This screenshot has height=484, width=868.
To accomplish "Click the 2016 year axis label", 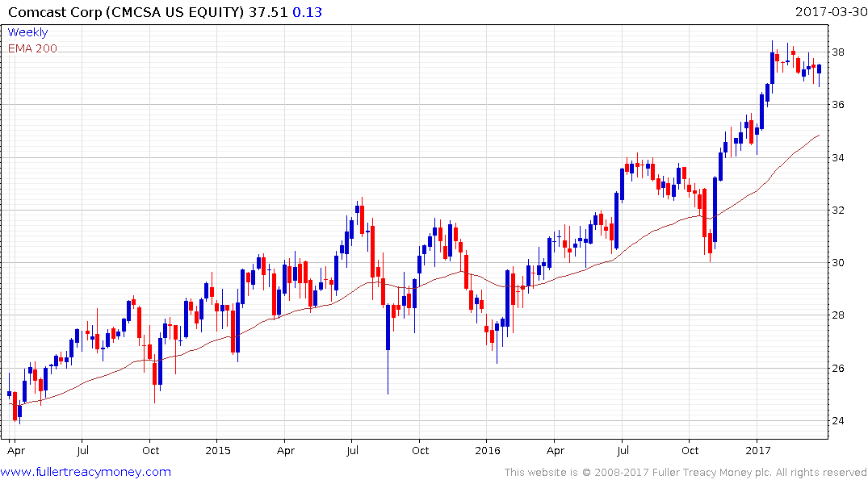I will click(x=488, y=450).
